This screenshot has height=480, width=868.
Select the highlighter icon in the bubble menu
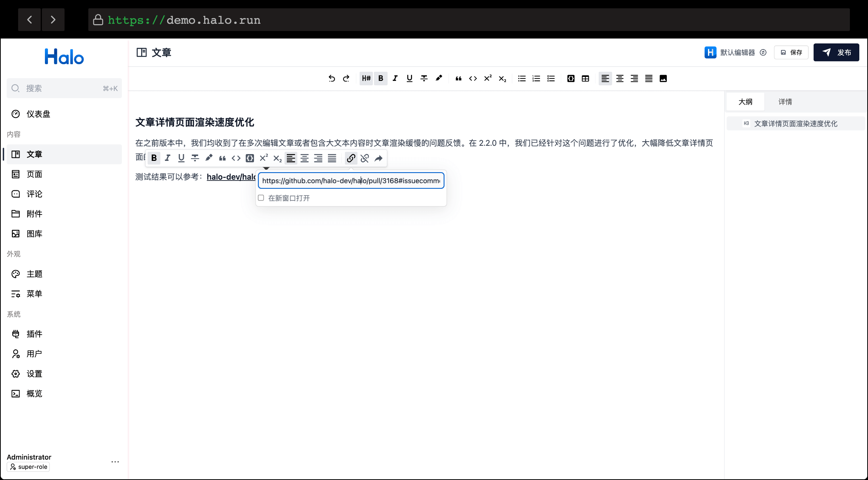[208, 158]
